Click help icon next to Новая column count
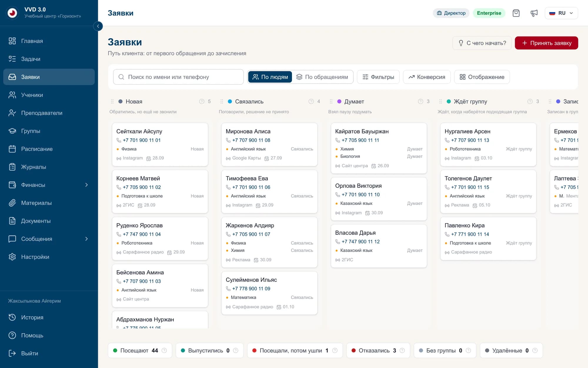This screenshot has width=588, height=368. coord(202,101)
